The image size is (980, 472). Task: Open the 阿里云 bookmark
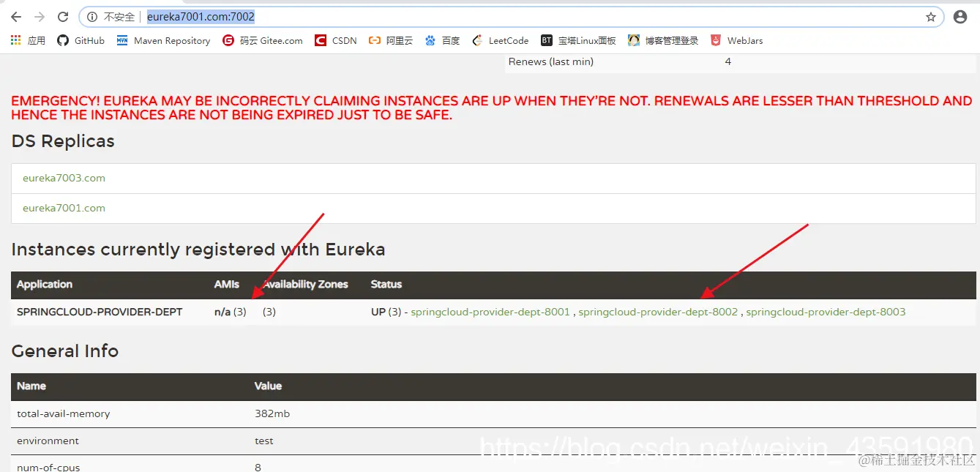click(391, 40)
